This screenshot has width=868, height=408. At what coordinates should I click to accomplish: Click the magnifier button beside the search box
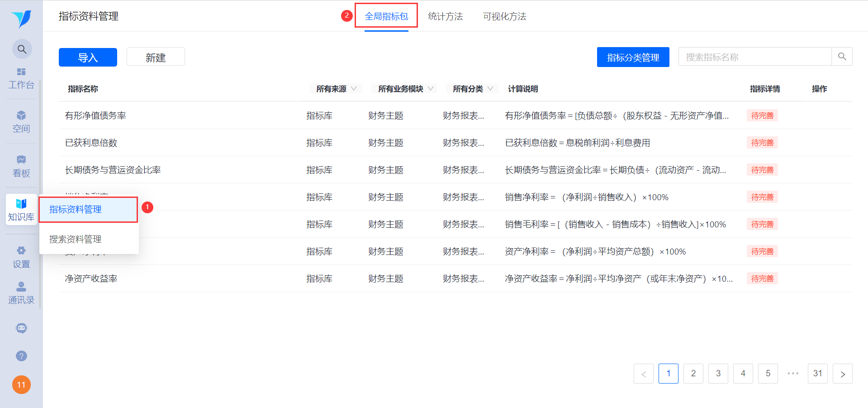pos(842,57)
